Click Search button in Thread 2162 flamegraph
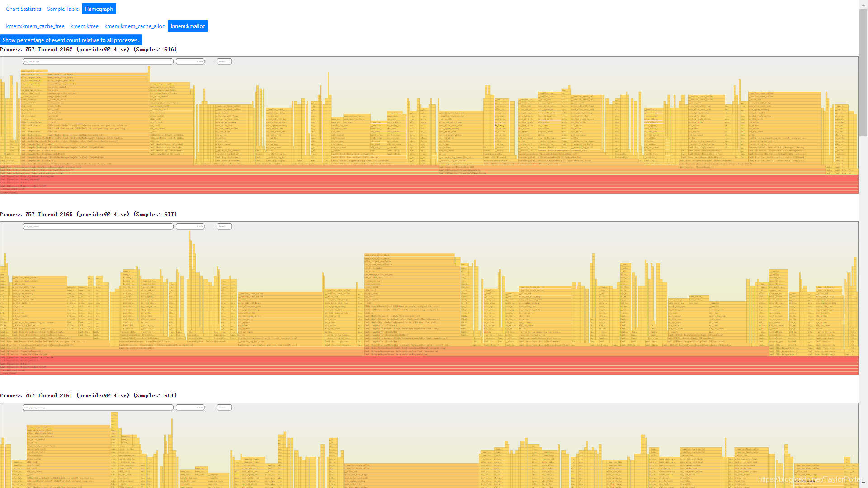Viewport: 868px width, 488px height. 224,61
